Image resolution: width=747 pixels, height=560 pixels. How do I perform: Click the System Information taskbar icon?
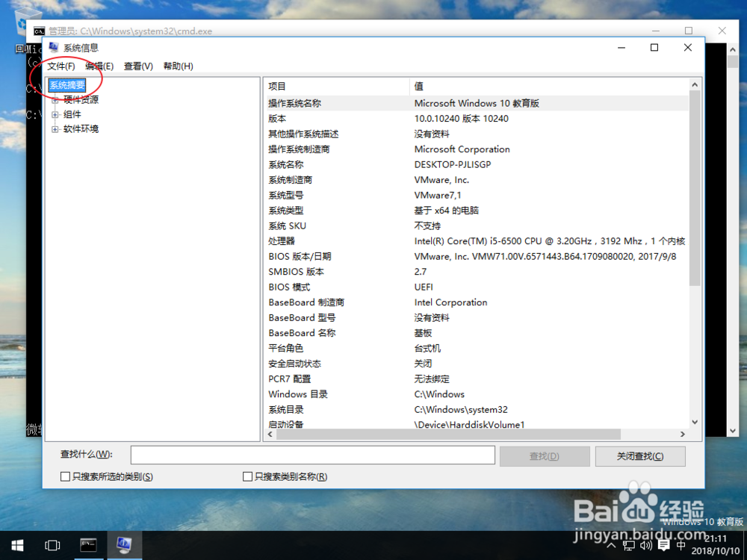pos(124,545)
